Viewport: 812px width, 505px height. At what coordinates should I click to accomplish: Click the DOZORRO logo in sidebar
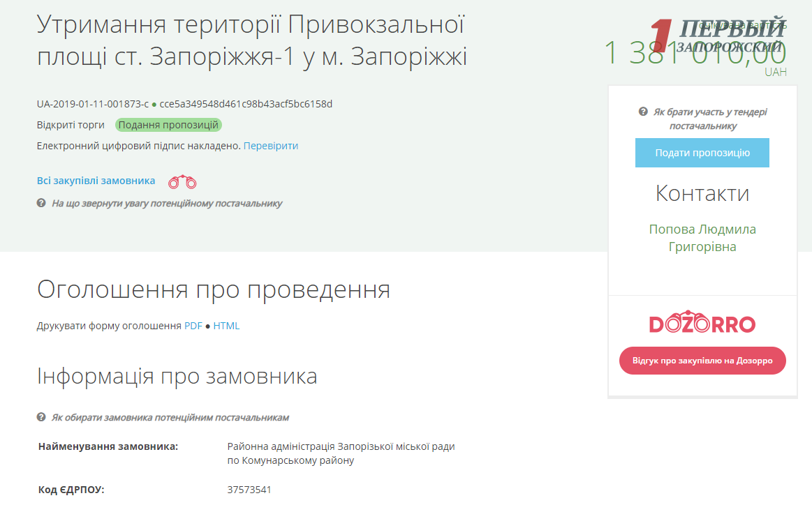coord(702,324)
